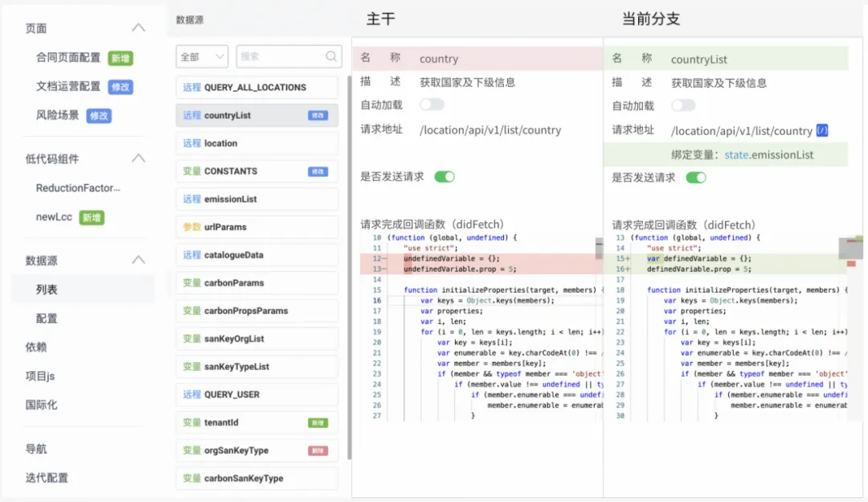Select 列表 under 数据源 menu
Viewport: 868px width, 502px height.
point(47,290)
